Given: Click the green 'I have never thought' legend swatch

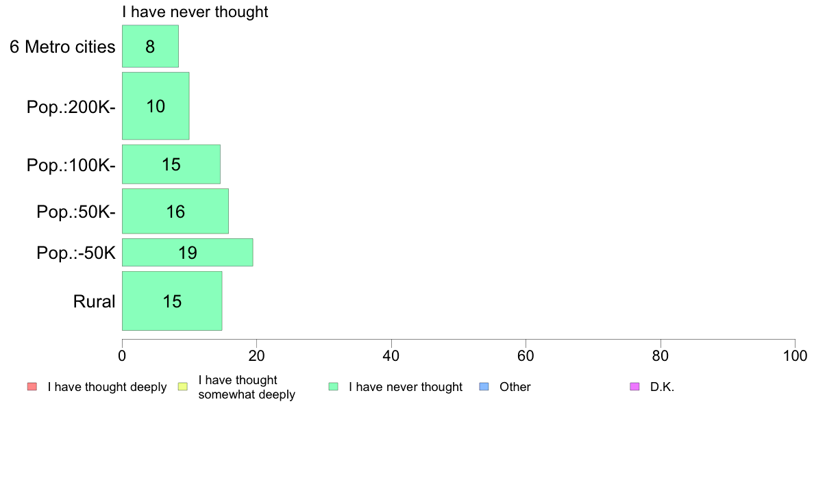Looking at the screenshot, I should pos(333,387).
